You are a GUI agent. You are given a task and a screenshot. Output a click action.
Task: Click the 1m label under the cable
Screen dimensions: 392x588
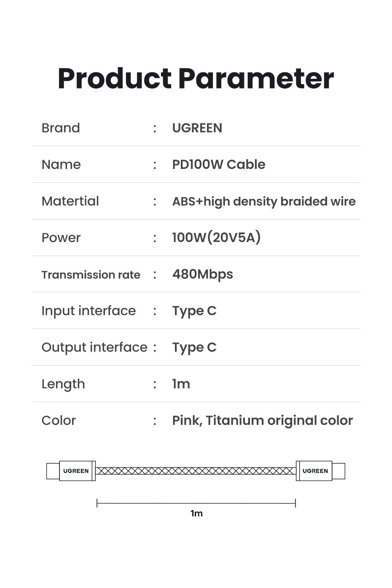tap(196, 513)
